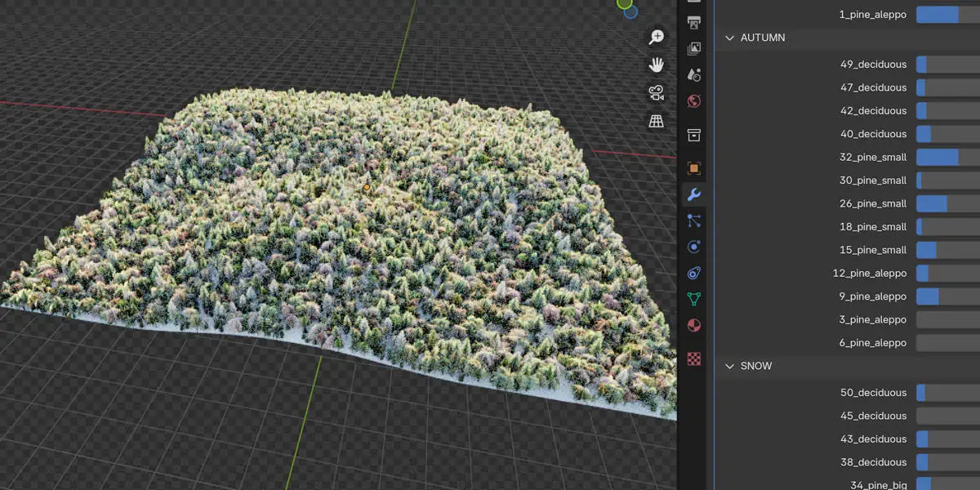
Task: Open the Output properties tab
Action: tap(694, 22)
